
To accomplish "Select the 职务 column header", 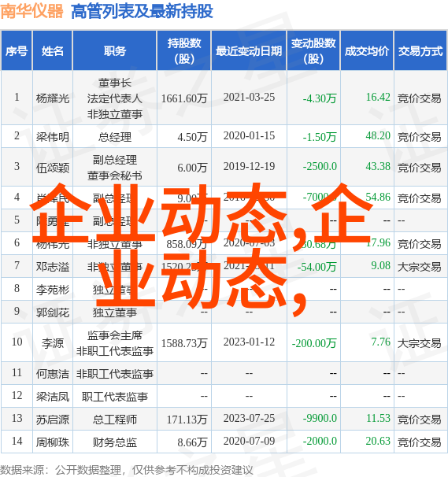I will point(115,50).
